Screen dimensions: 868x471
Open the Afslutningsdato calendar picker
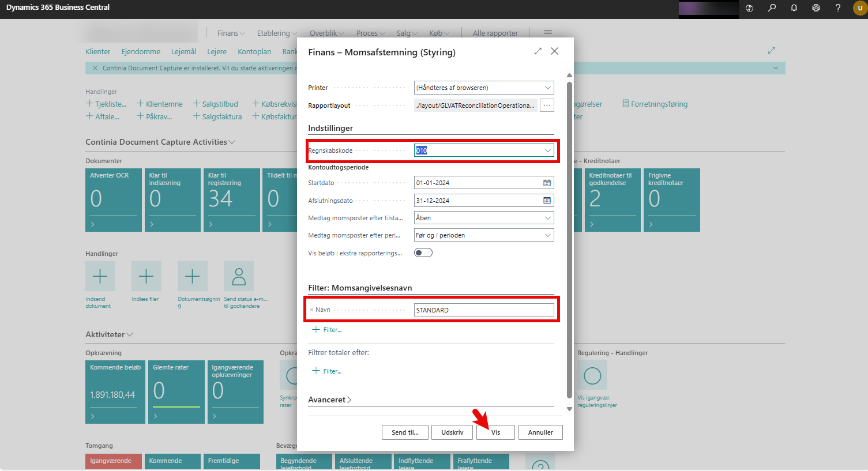coord(547,201)
